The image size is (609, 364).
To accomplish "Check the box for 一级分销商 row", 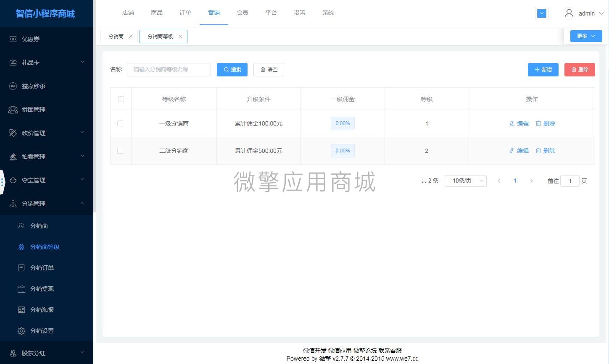I will click(x=120, y=123).
